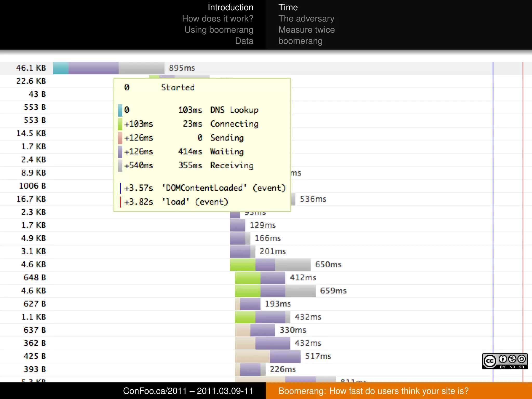Click the Sending salmon legend swatch
The image size is (532, 399).
pyautogui.click(x=120, y=138)
